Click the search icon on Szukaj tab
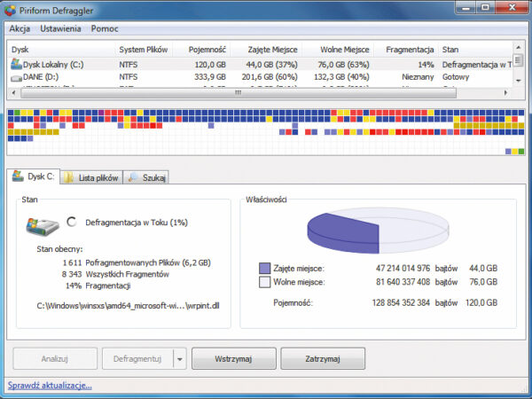Screen dimensions: 532x399 pos(132,177)
